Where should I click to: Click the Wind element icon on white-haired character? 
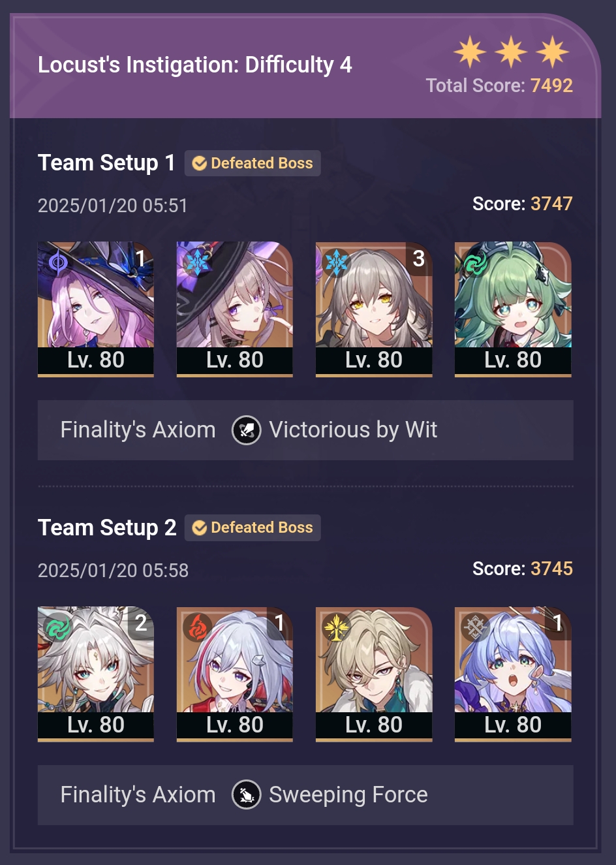(x=58, y=628)
